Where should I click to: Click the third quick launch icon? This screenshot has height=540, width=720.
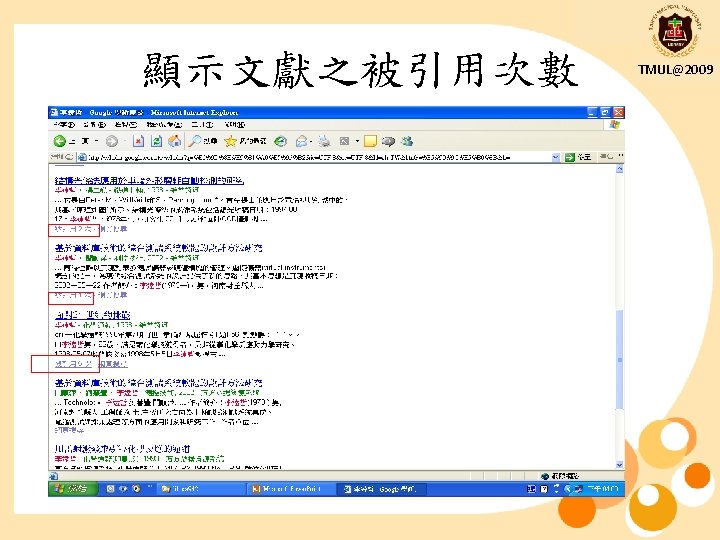(x=136, y=489)
